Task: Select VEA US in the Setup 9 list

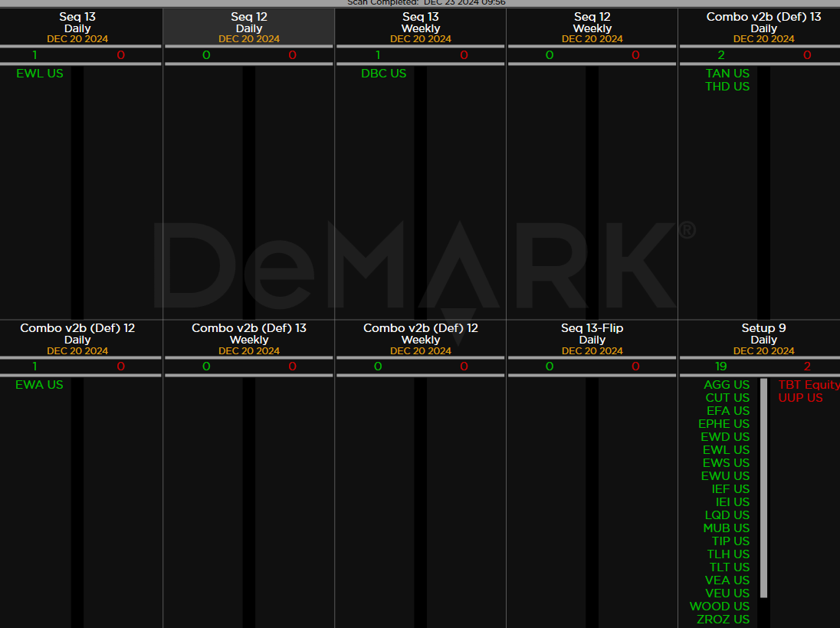Action: point(727,580)
